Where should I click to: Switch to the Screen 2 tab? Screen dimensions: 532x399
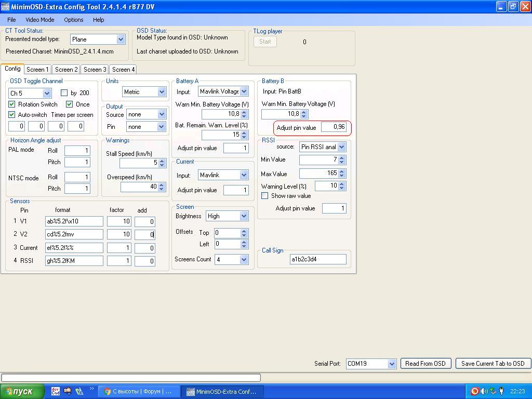[66, 70]
